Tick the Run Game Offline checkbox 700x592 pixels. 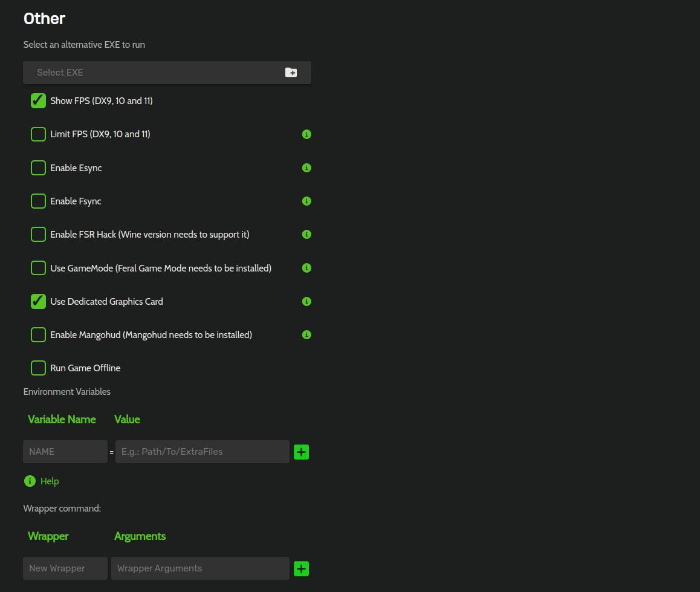coord(38,368)
